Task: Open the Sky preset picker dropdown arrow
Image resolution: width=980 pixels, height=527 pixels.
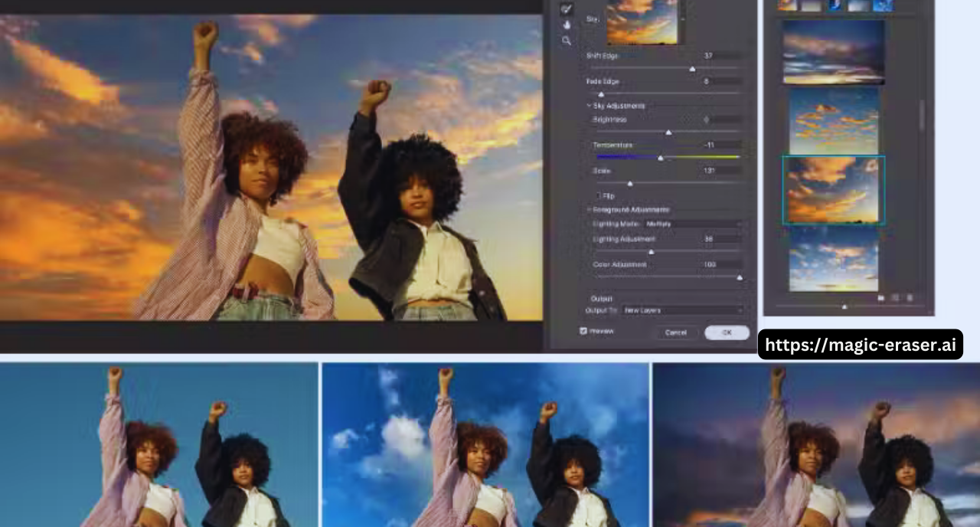Action: (683, 18)
